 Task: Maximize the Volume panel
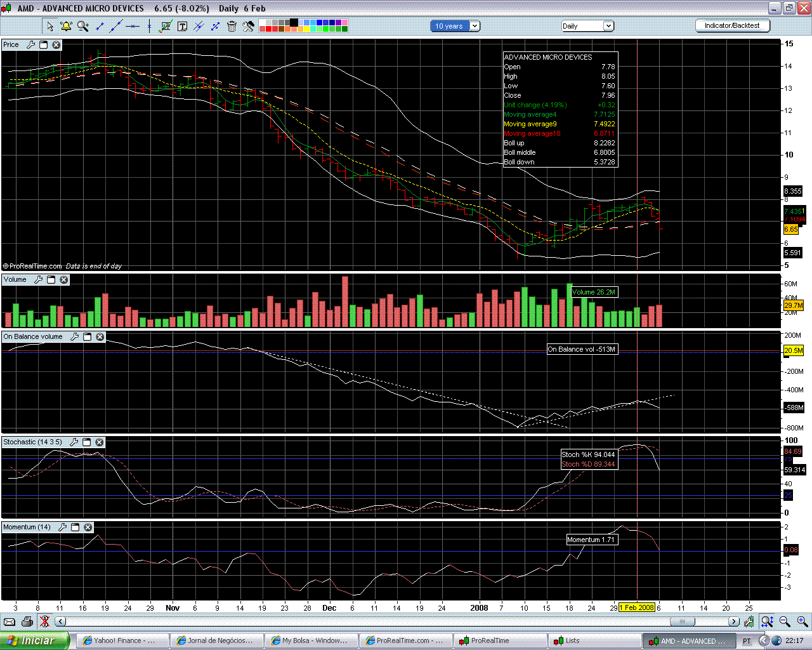(x=51, y=279)
